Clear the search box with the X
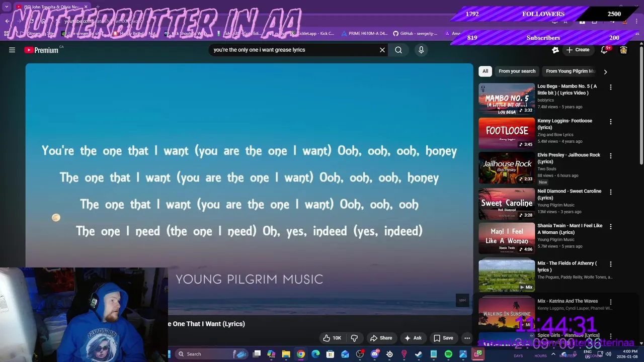Image resolution: width=644 pixels, height=362 pixels. tap(382, 50)
